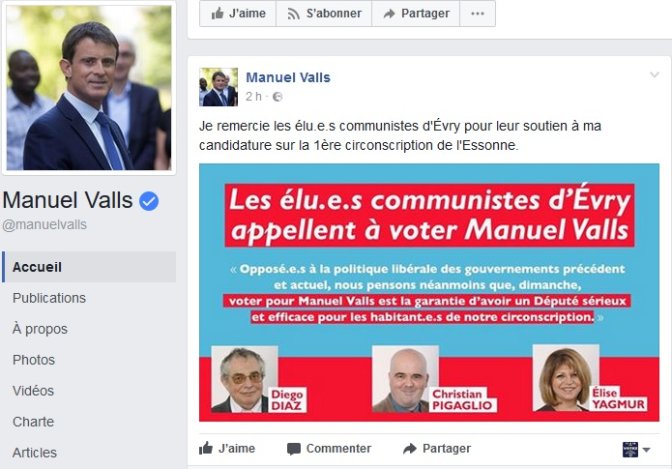672x469 pixels.
Task: Open the Vidéos section
Action: (33, 391)
